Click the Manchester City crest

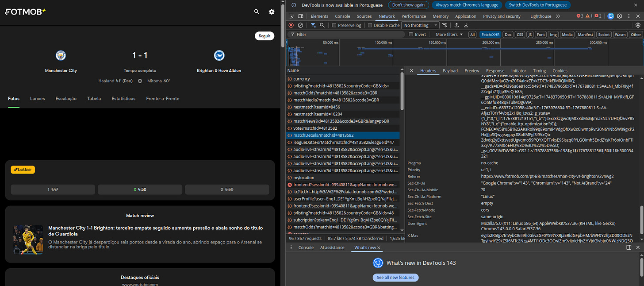(61, 55)
